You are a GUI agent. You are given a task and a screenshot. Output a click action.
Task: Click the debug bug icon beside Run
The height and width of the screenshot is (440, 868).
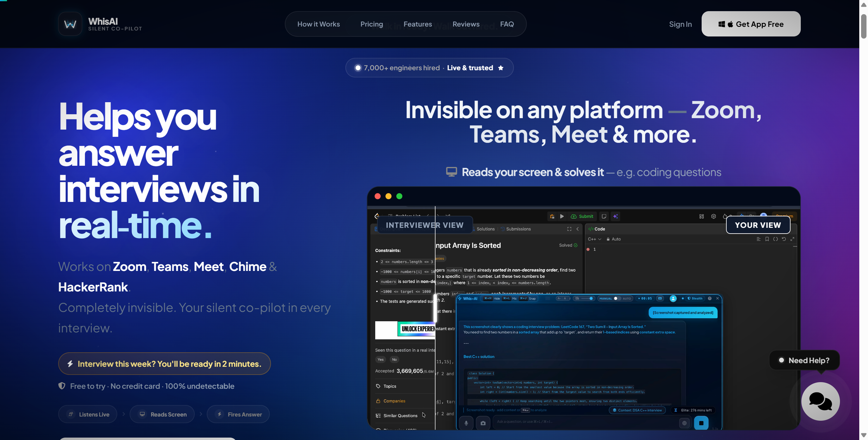coord(552,216)
